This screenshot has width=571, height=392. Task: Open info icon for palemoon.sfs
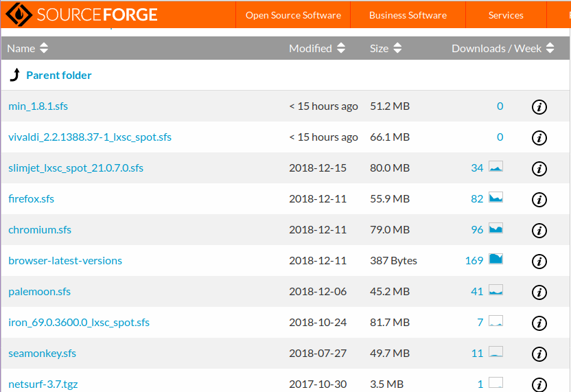(539, 292)
